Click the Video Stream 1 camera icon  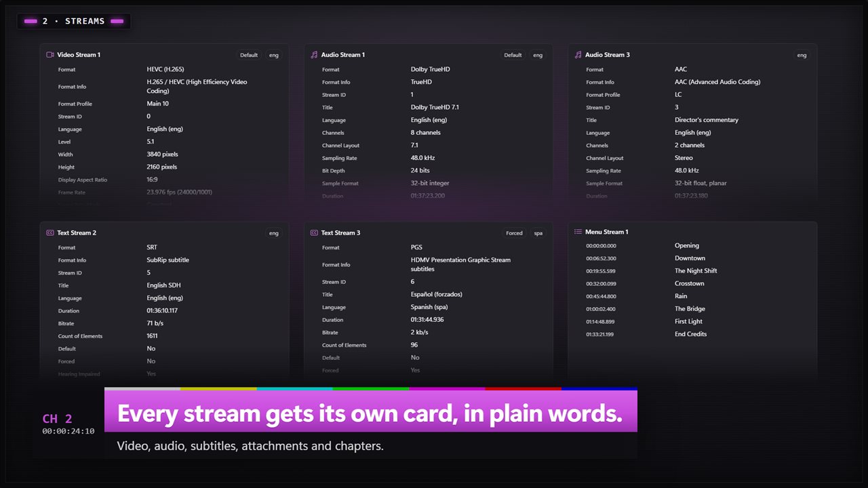(50, 55)
